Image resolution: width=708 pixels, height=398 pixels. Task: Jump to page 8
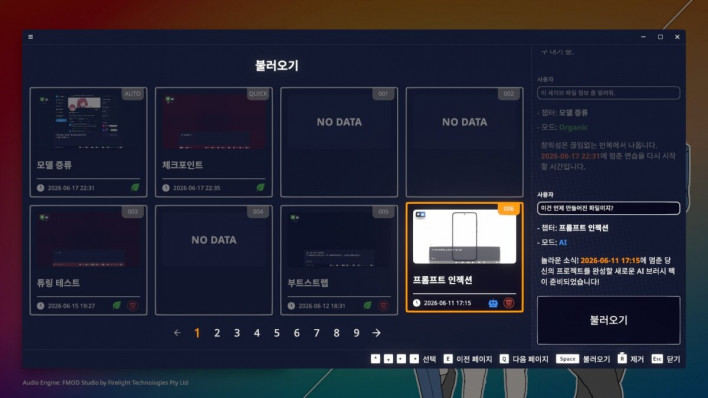click(336, 333)
